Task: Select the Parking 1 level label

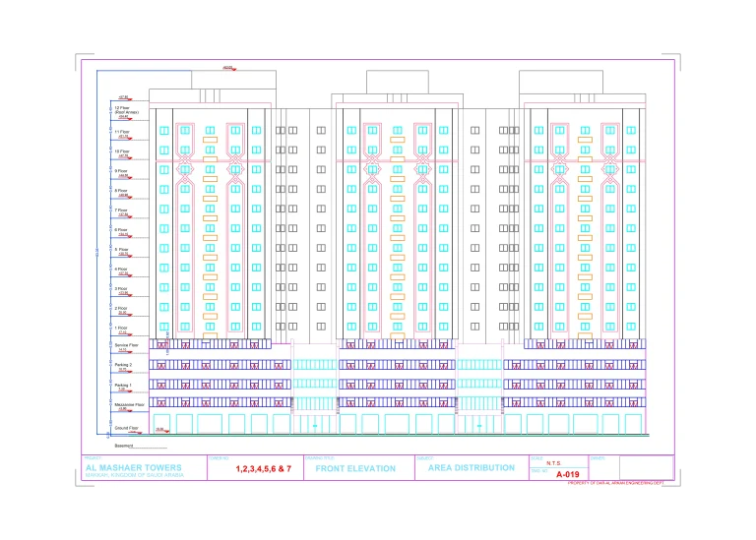Action: (124, 385)
